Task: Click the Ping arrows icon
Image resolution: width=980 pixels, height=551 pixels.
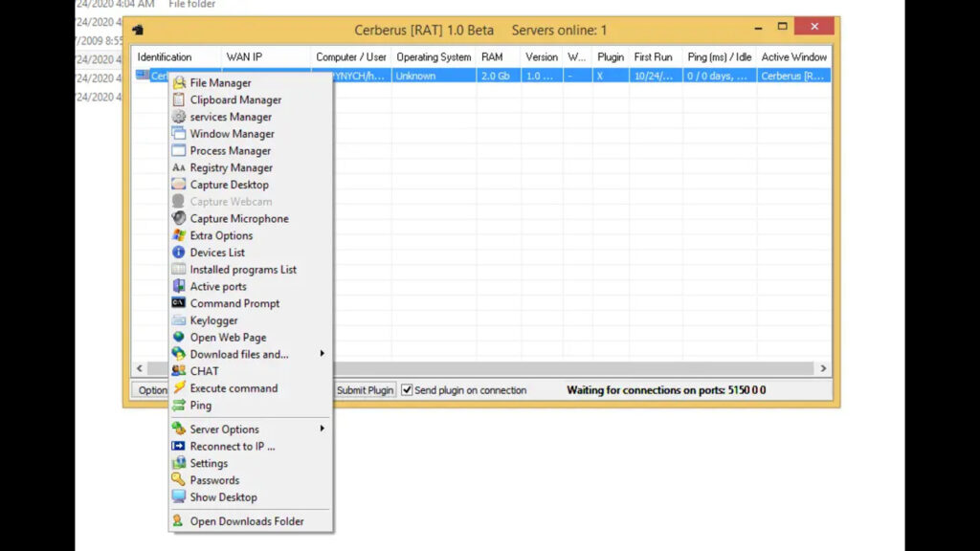Action: (x=179, y=405)
